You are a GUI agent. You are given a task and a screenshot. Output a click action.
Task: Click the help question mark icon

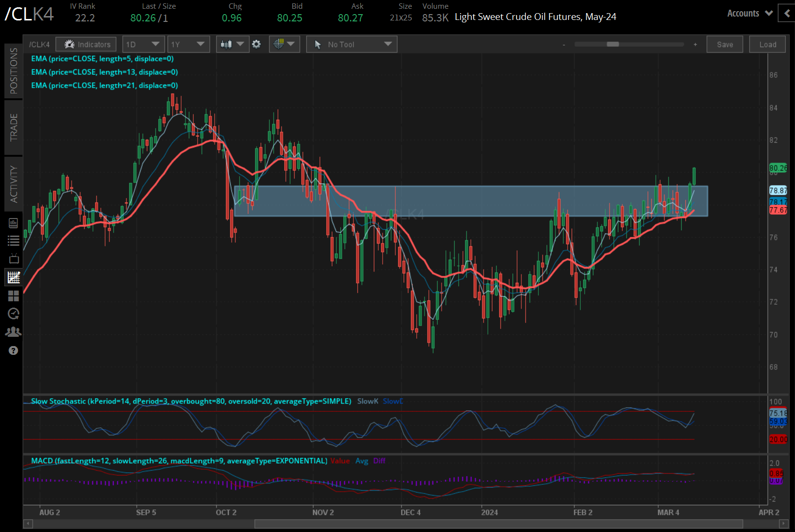(13, 350)
